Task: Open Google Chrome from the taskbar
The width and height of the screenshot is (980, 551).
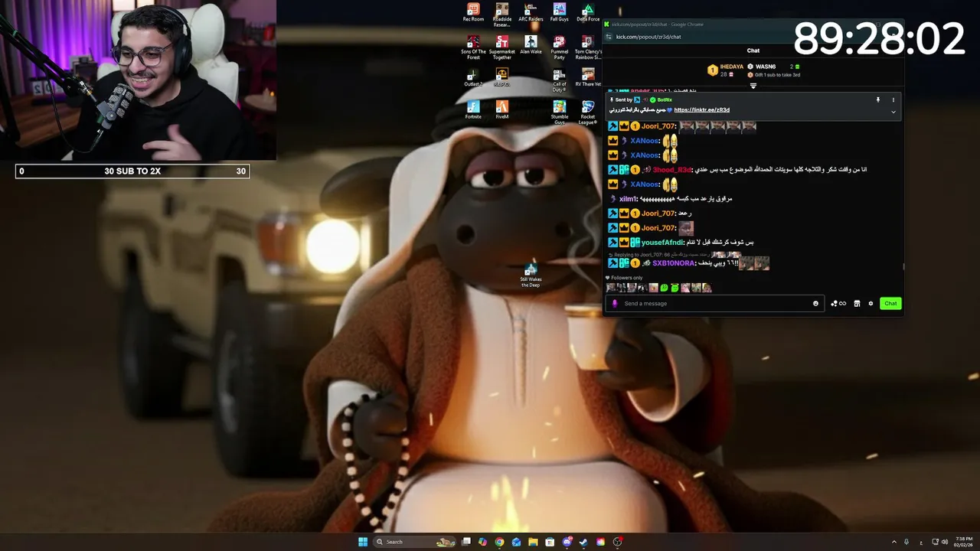Action: [499, 542]
